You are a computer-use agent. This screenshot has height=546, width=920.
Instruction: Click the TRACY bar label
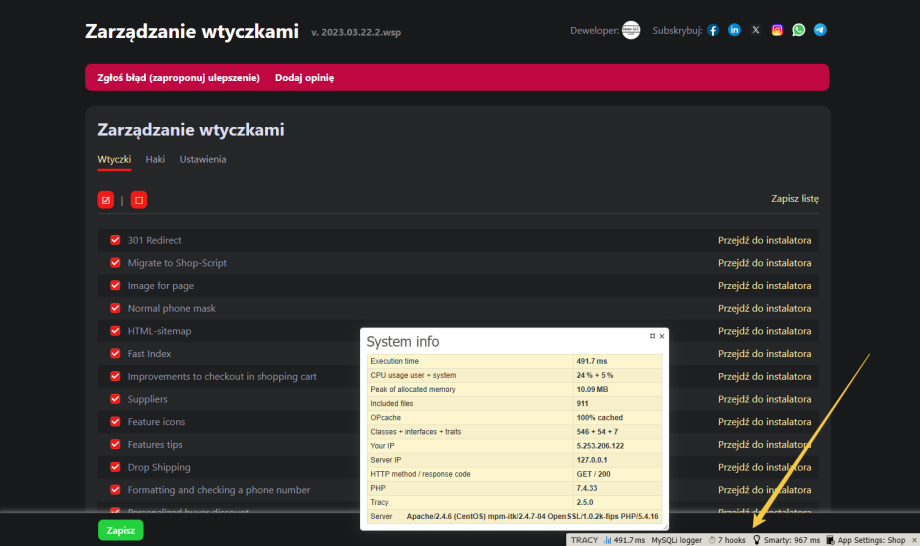[x=584, y=540]
